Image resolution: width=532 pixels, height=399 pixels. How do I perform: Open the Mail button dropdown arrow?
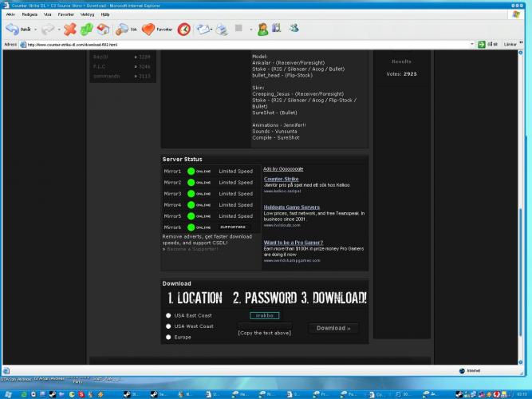click(x=213, y=30)
